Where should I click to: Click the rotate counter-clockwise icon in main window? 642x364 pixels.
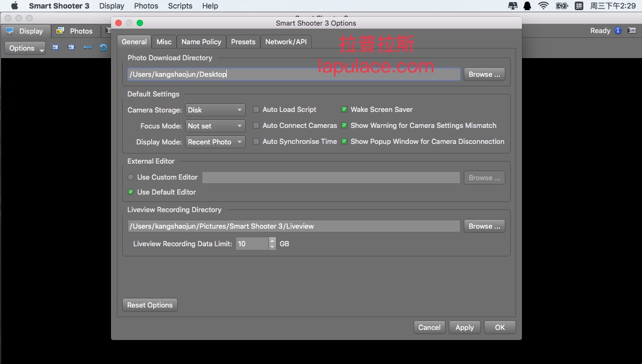[x=104, y=47]
